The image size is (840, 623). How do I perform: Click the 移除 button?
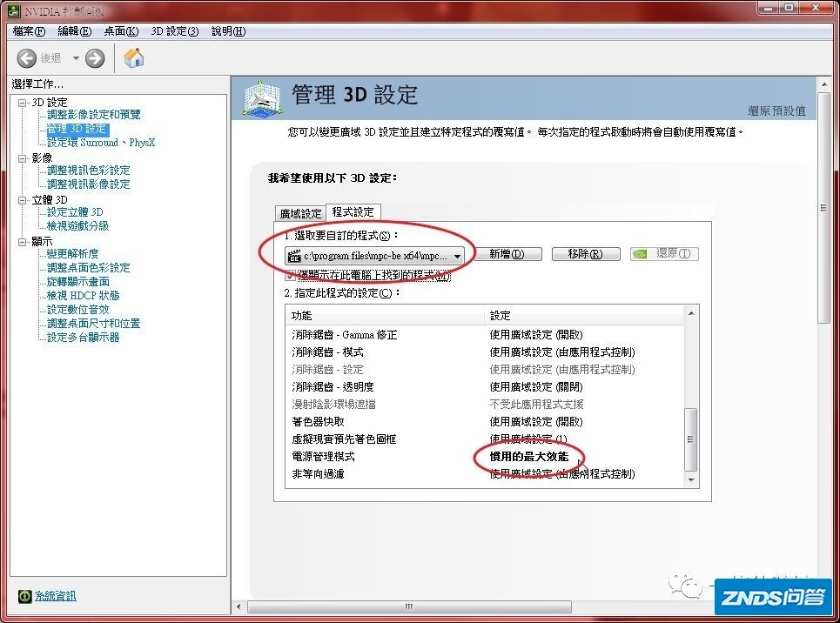pos(586,253)
